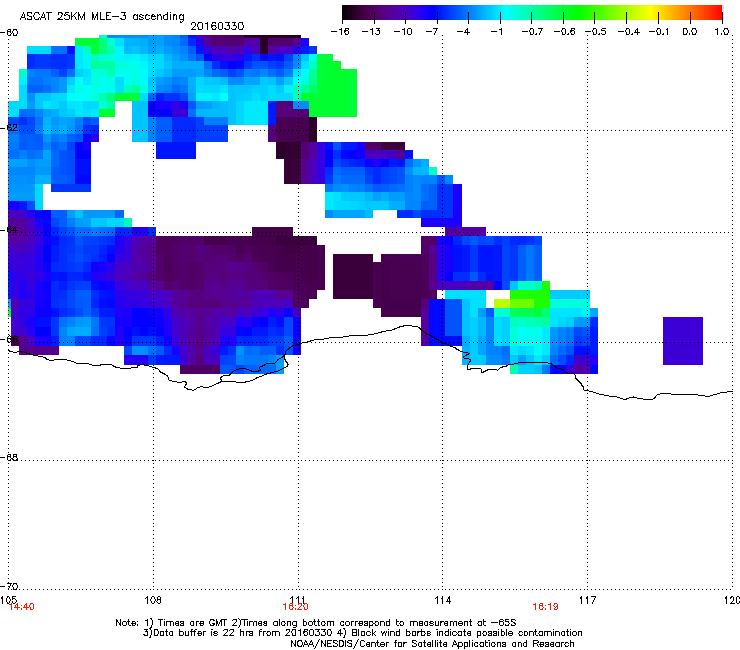Click the "-7" color scale label
Image resolution: width=740 pixels, height=650 pixels.
pos(431,32)
